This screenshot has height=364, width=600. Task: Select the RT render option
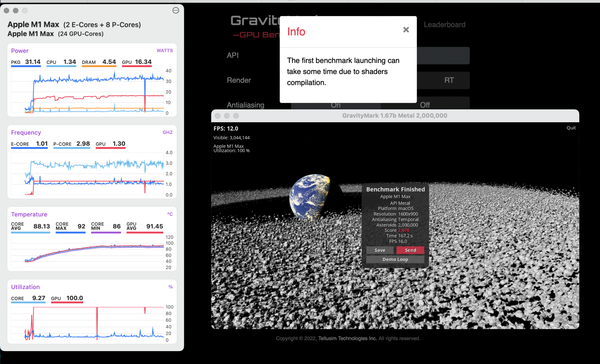pyautogui.click(x=449, y=80)
